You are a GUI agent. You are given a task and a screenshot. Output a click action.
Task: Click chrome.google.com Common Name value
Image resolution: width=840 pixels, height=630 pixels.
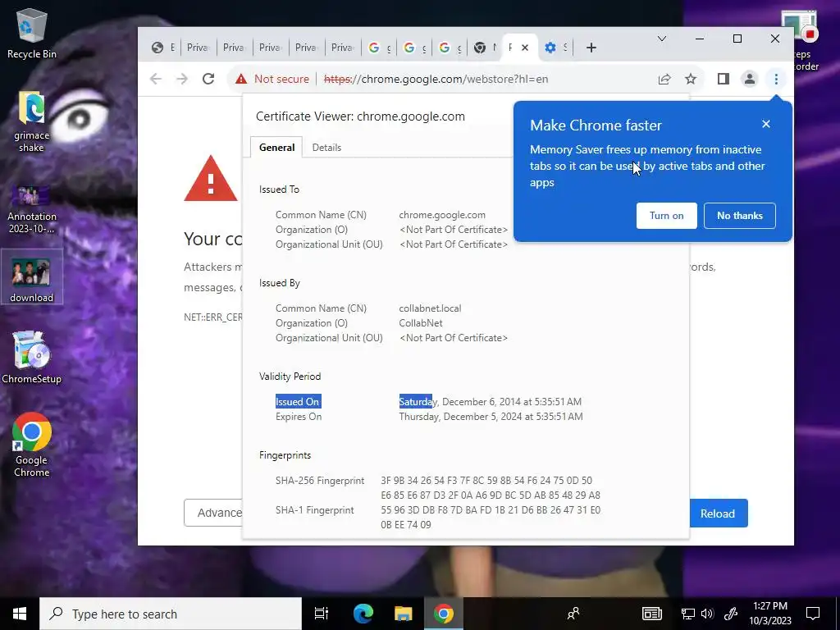[x=442, y=215]
